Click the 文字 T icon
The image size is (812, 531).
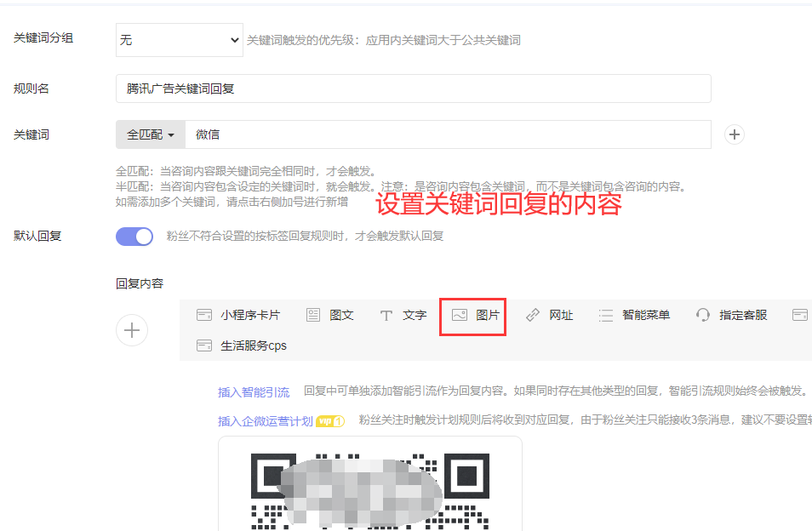[386, 316]
